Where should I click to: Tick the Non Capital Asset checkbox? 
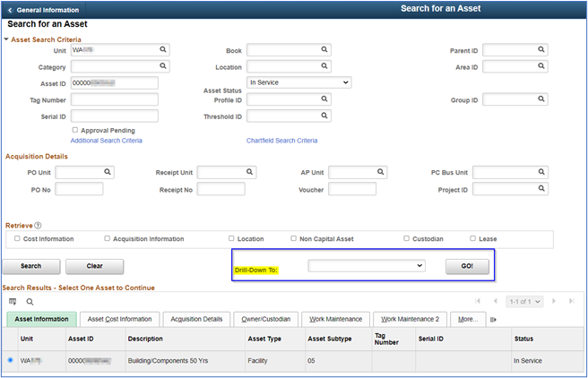pos(293,239)
